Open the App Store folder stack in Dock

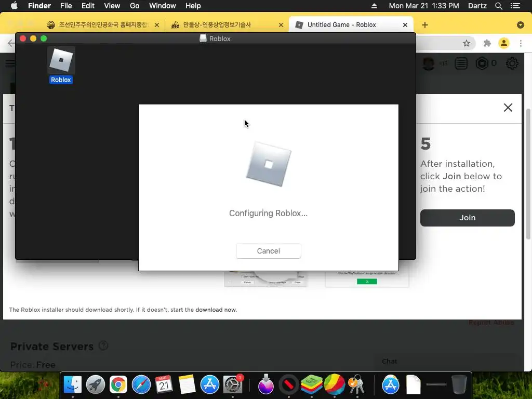tap(391, 384)
